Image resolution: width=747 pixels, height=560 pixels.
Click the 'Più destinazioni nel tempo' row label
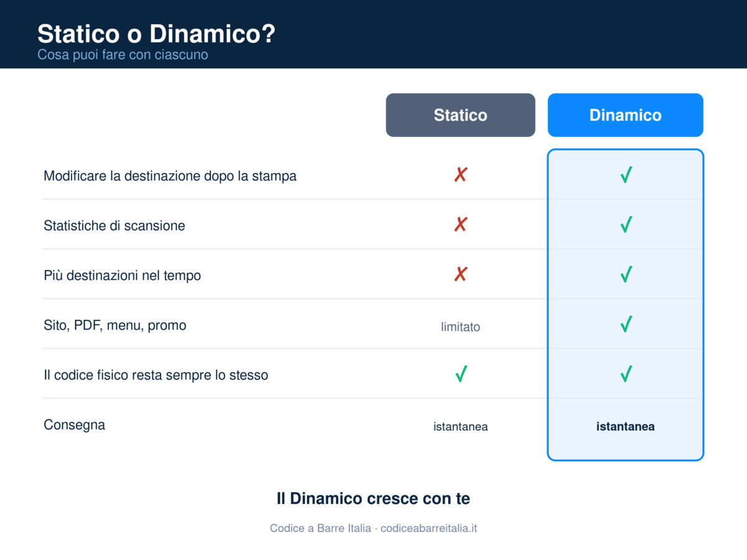coord(122,276)
